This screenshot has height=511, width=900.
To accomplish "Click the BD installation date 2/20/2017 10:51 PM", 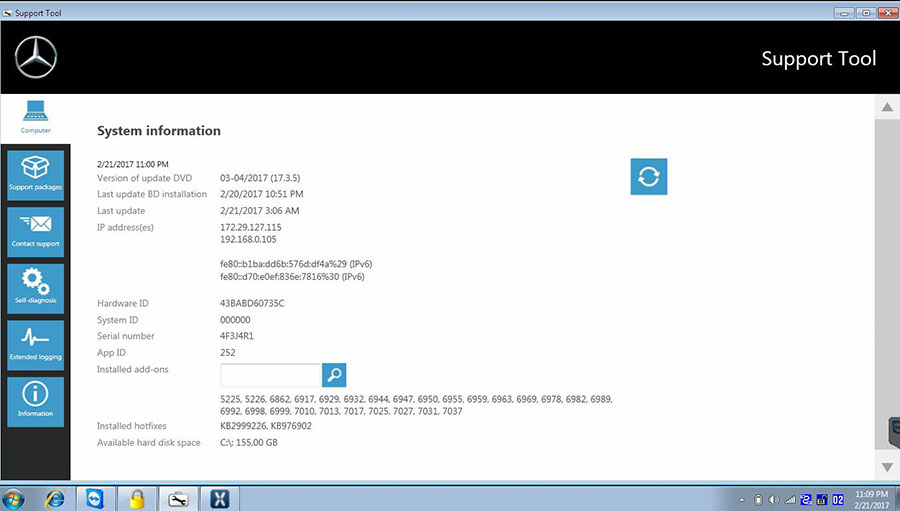I will pos(262,194).
